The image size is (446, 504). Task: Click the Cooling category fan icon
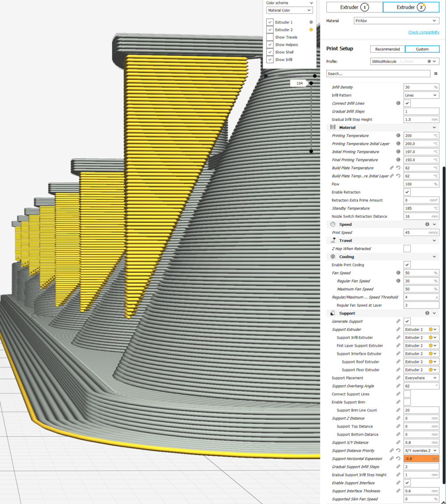pyautogui.click(x=333, y=257)
